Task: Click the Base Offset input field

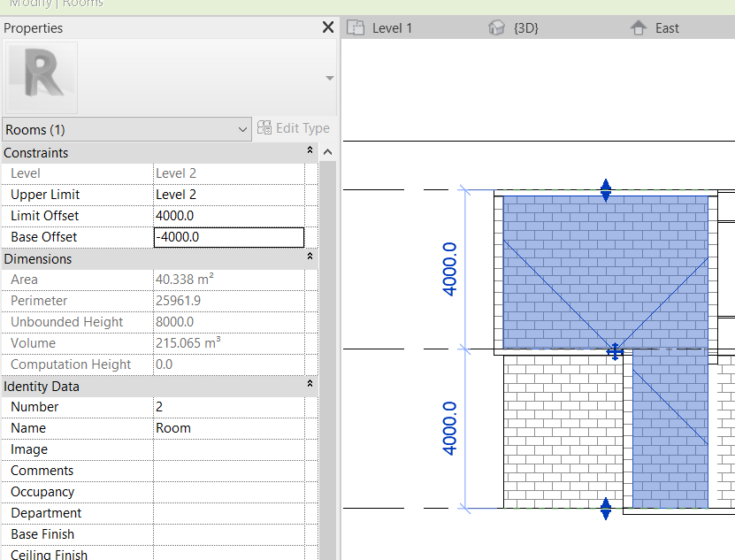Action: (x=229, y=237)
